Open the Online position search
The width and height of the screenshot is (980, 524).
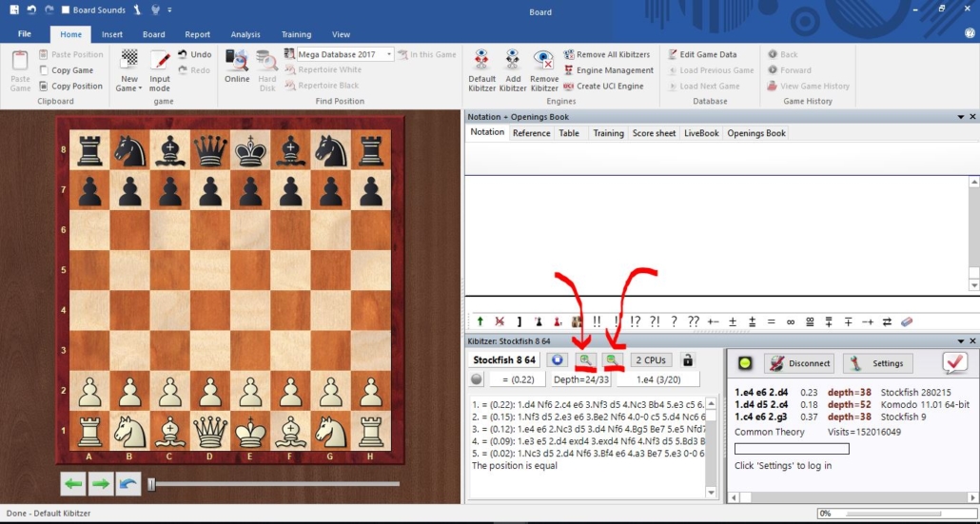coord(237,67)
